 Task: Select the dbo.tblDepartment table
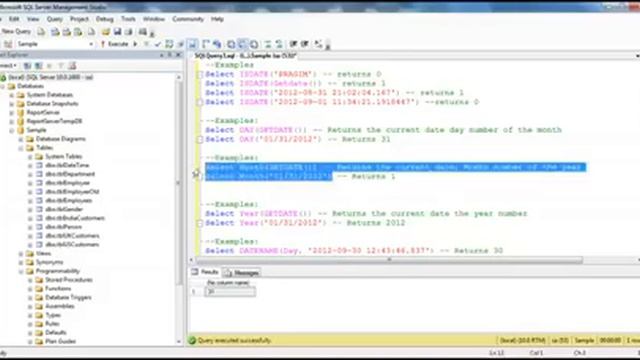pyautogui.click(x=70, y=174)
